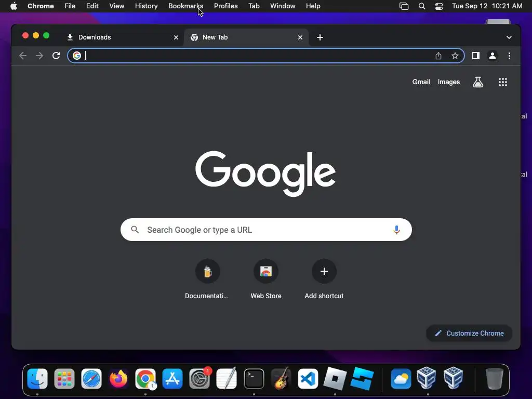This screenshot has width=532, height=399.
Task: Switch to the Downloads tab
Action: coord(123,37)
